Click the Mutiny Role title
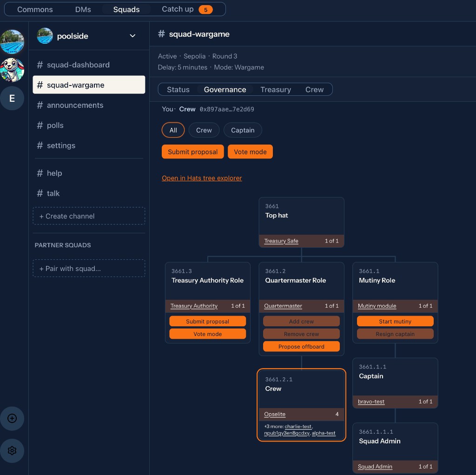476x475 pixels. [x=377, y=280]
